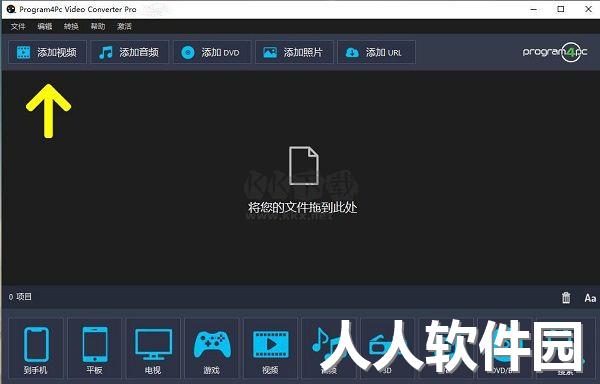Click the trash bin icon to clear the list

pos(566,298)
